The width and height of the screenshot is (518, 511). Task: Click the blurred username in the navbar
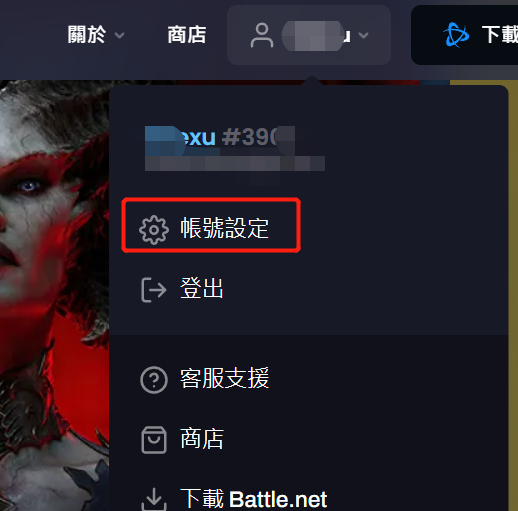[316, 36]
